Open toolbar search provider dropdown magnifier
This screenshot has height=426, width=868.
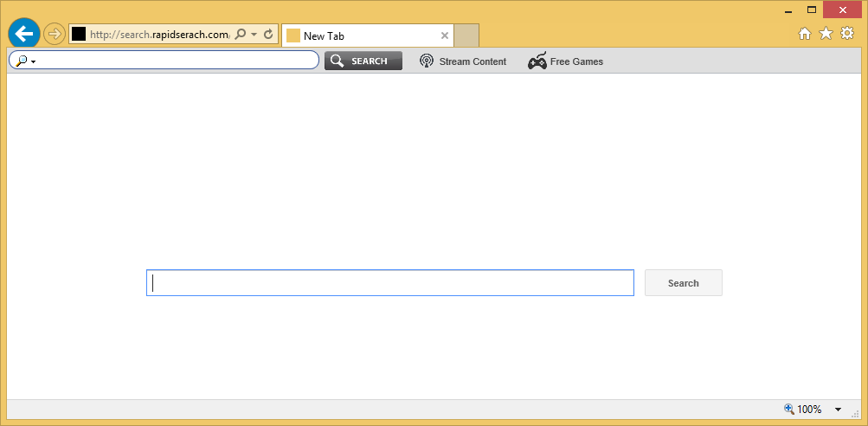click(x=25, y=61)
